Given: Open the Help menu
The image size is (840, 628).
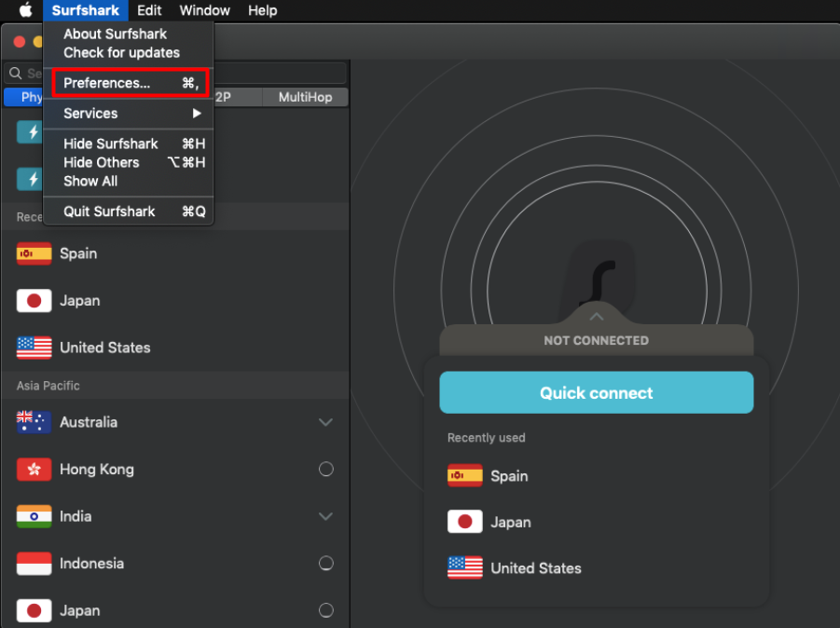Looking at the screenshot, I should tap(263, 10).
